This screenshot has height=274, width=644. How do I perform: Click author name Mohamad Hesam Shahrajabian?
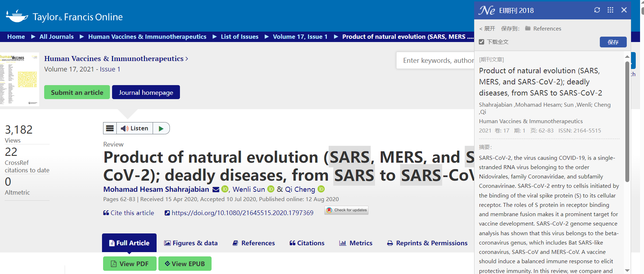point(156,189)
